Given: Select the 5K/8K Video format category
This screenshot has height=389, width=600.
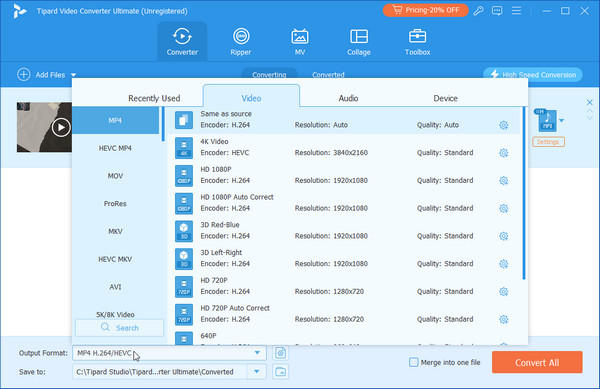Looking at the screenshot, I should pos(115,314).
